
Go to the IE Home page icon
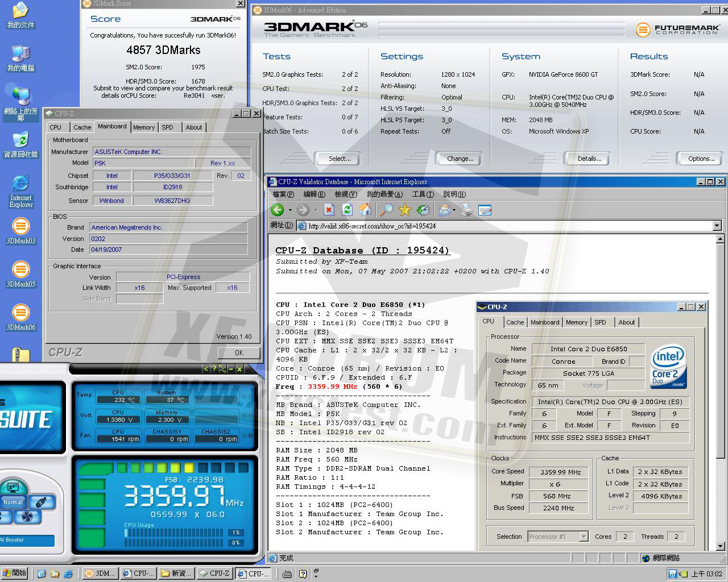[x=365, y=210]
